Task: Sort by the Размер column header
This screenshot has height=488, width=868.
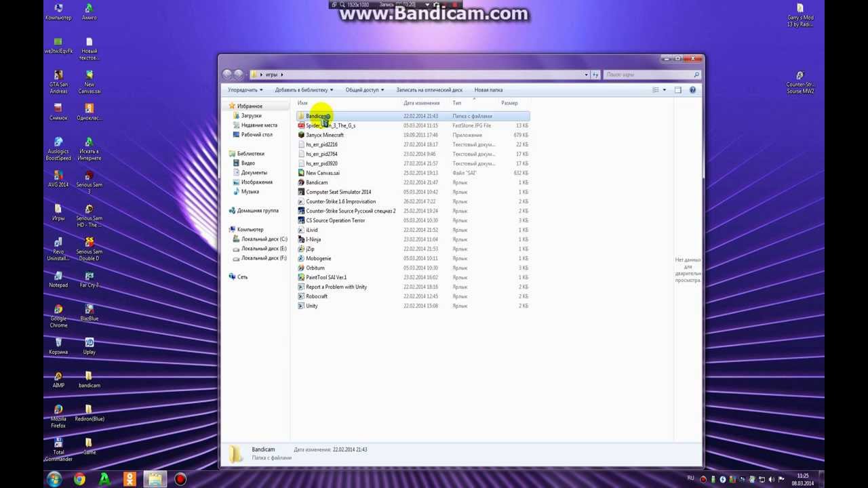Action: (x=509, y=103)
